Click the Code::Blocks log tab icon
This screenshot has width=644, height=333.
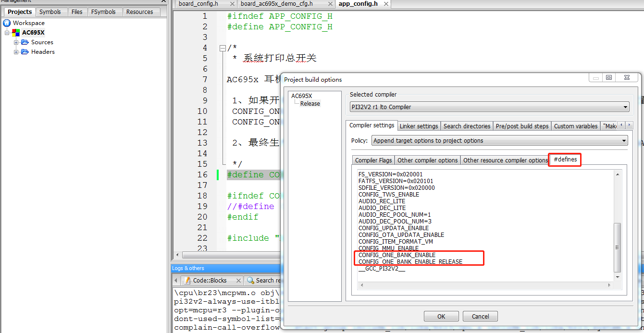click(187, 280)
